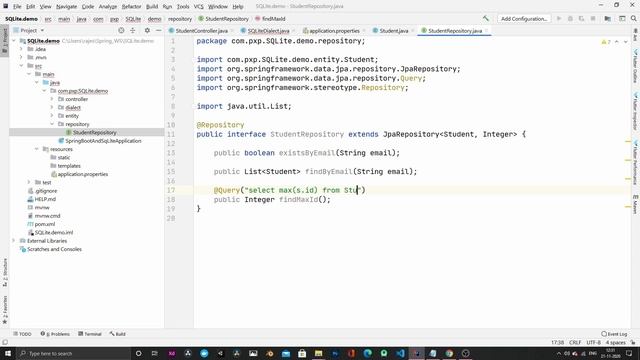Open Chrome from taskbar
The height and width of the screenshot is (360, 640).
pos(449,353)
